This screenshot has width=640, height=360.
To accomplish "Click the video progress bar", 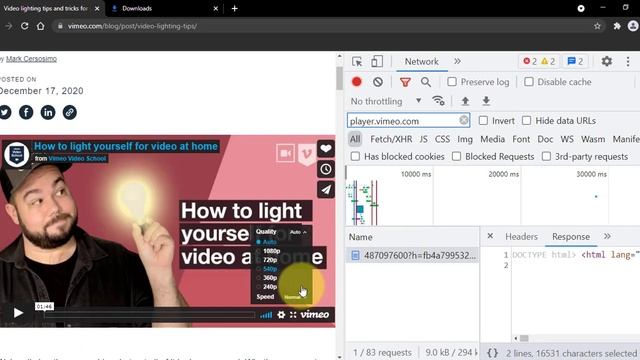I will coord(150,315).
